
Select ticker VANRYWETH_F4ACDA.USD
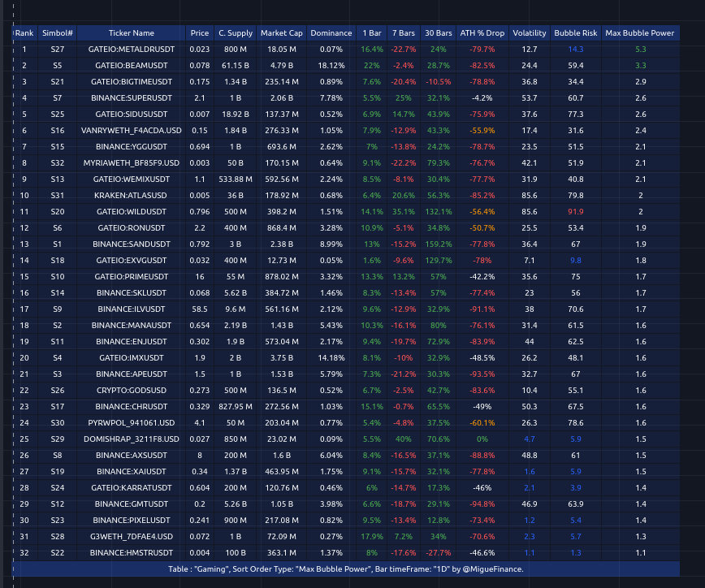(x=132, y=131)
